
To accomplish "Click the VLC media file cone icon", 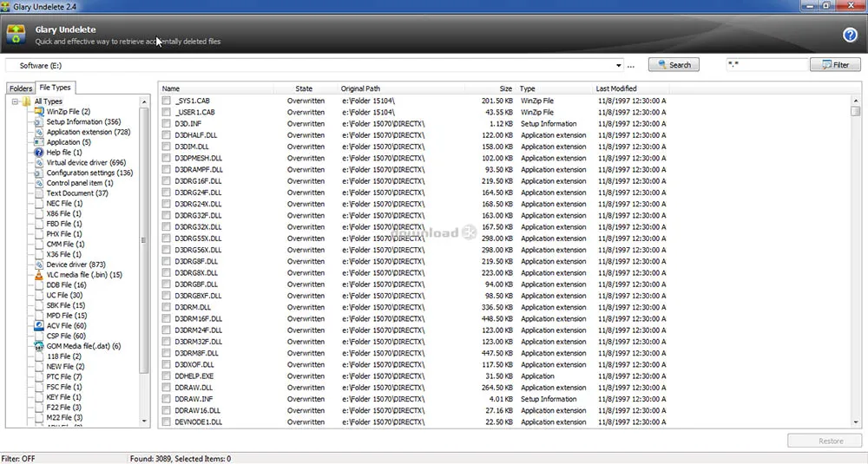I will click(39, 274).
